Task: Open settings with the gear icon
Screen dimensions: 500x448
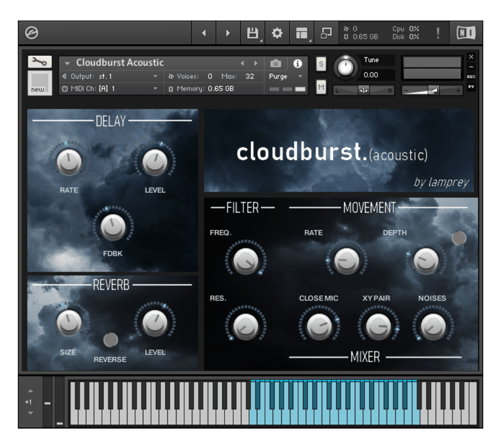Action: [277, 33]
